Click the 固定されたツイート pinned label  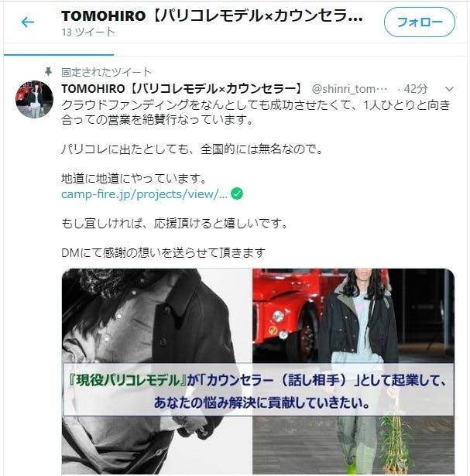(106, 72)
